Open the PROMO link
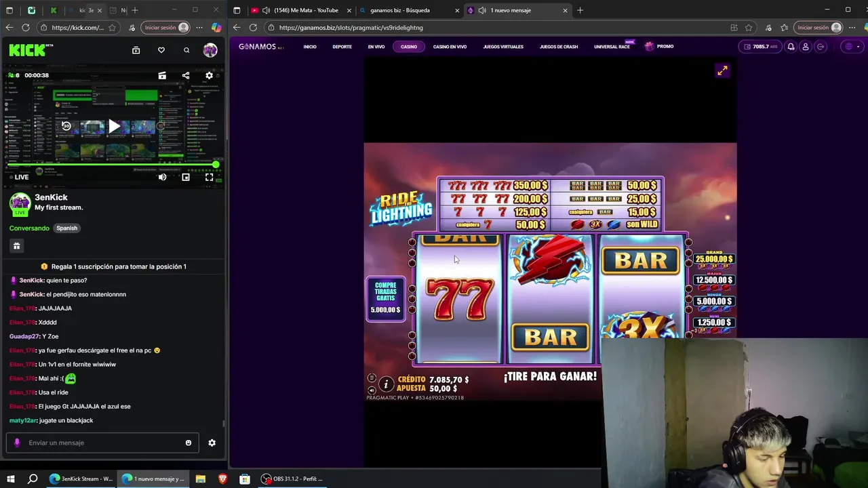The height and width of the screenshot is (488, 868). pos(659,46)
